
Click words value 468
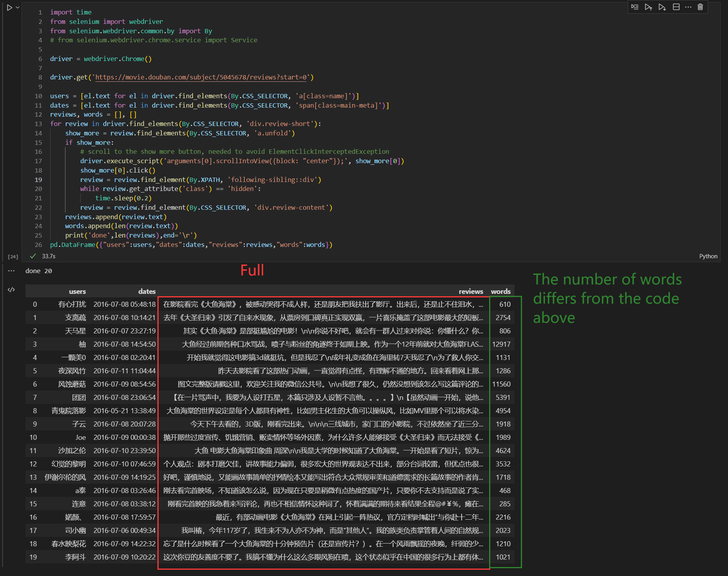pos(505,491)
